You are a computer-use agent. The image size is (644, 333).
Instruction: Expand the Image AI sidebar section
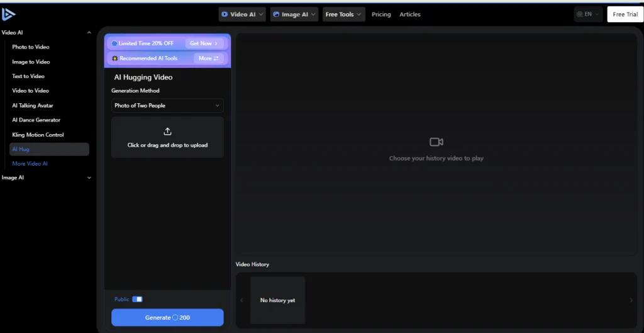click(89, 178)
